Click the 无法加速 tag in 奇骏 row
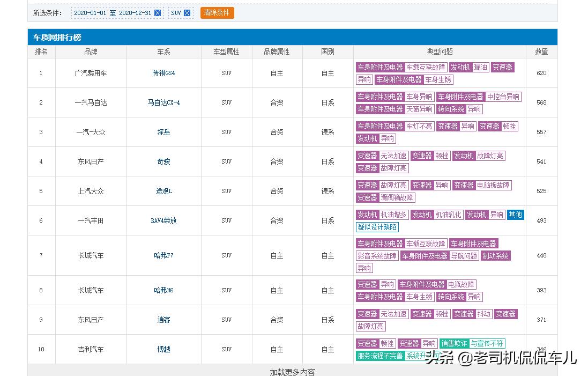This screenshot has height=376, width=588. pos(393,156)
